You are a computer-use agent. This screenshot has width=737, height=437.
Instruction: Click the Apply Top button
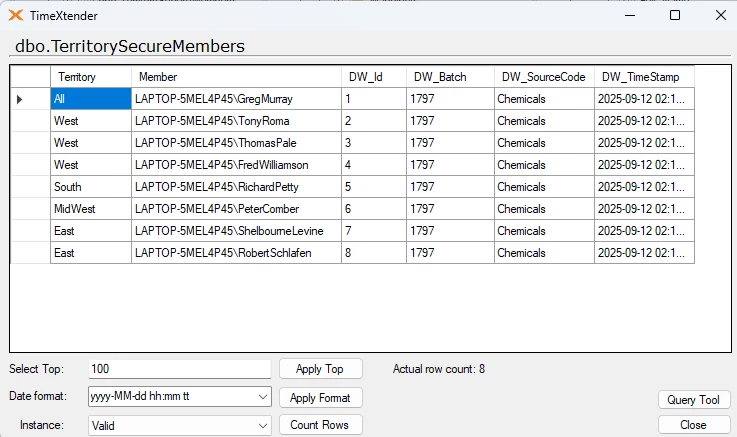tap(321, 369)
